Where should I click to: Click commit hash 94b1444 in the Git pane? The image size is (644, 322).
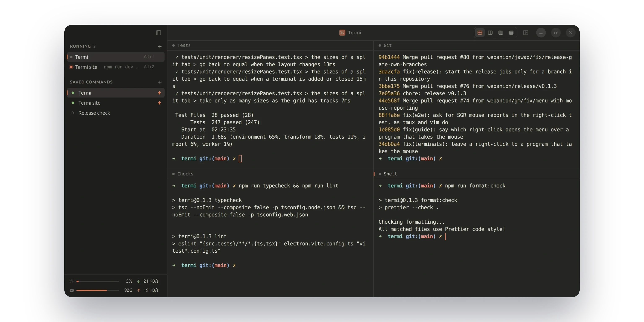point(389,57)
